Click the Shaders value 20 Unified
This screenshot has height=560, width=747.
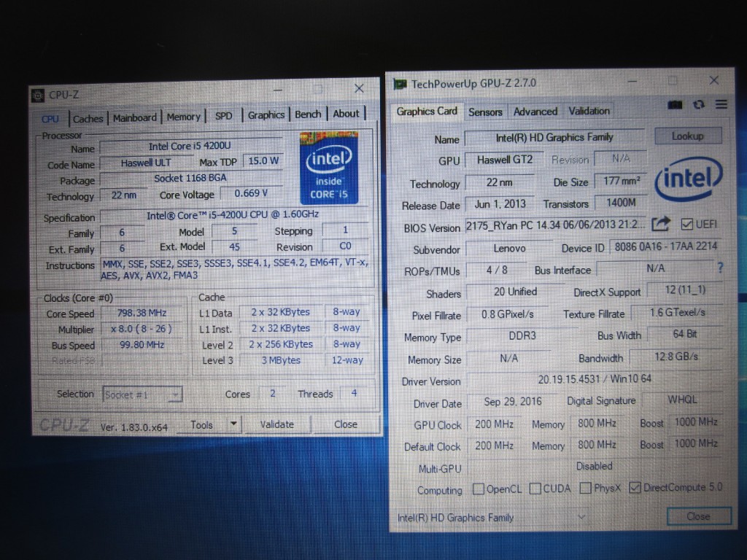click(x=515, y=292)
